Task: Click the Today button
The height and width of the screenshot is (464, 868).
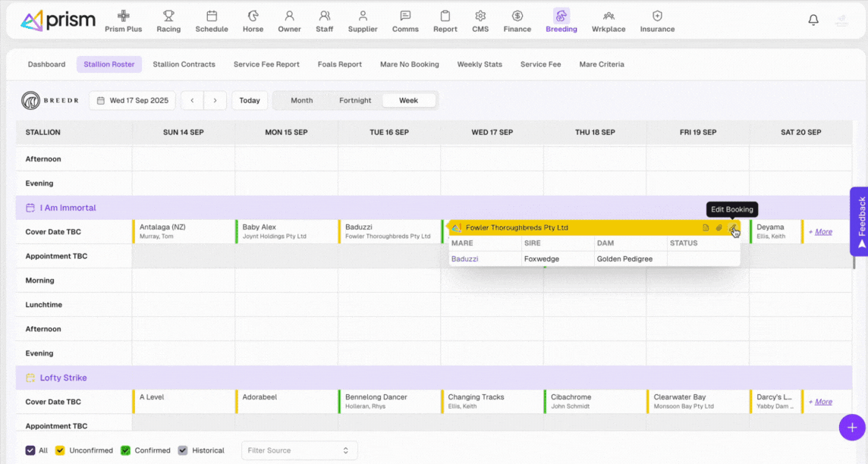Action: point(250,101)
